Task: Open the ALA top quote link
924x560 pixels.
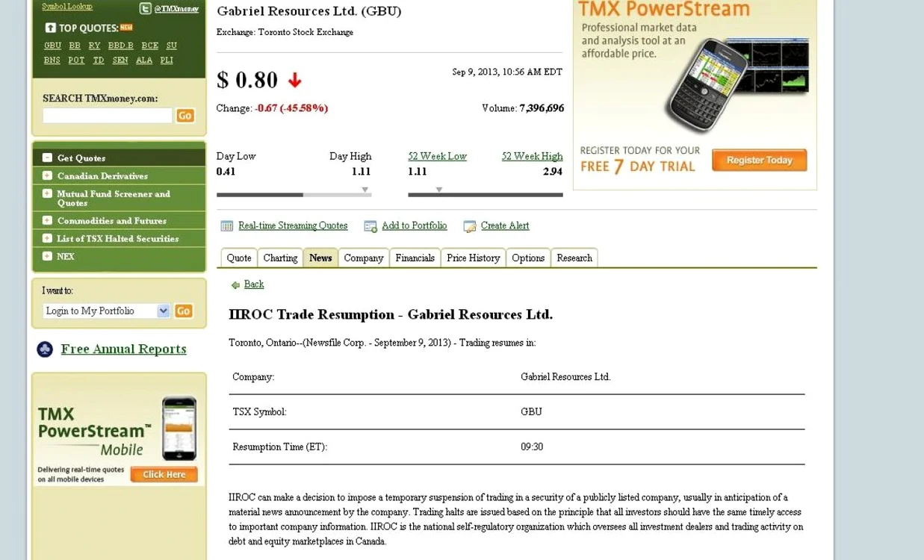Action: click(144, 60)
